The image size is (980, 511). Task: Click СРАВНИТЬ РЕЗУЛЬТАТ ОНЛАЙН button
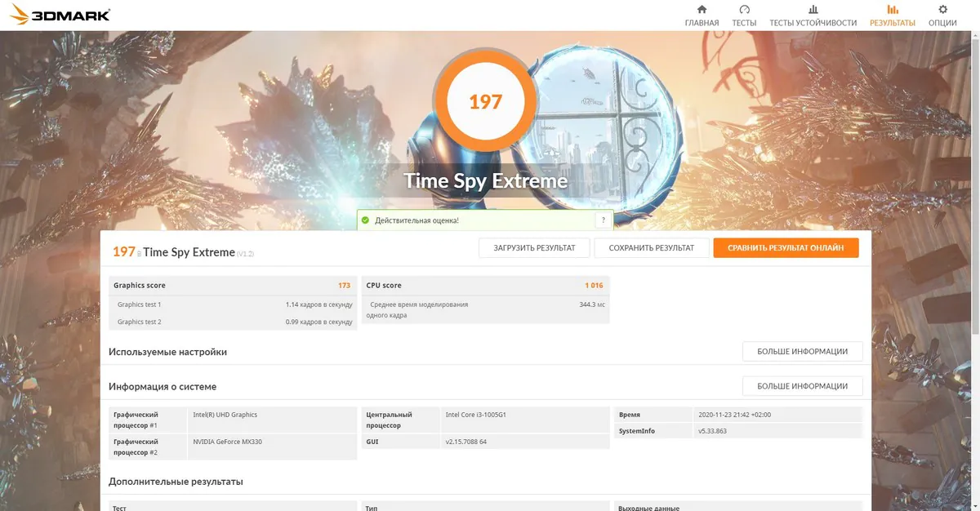[x=786, y=248]
